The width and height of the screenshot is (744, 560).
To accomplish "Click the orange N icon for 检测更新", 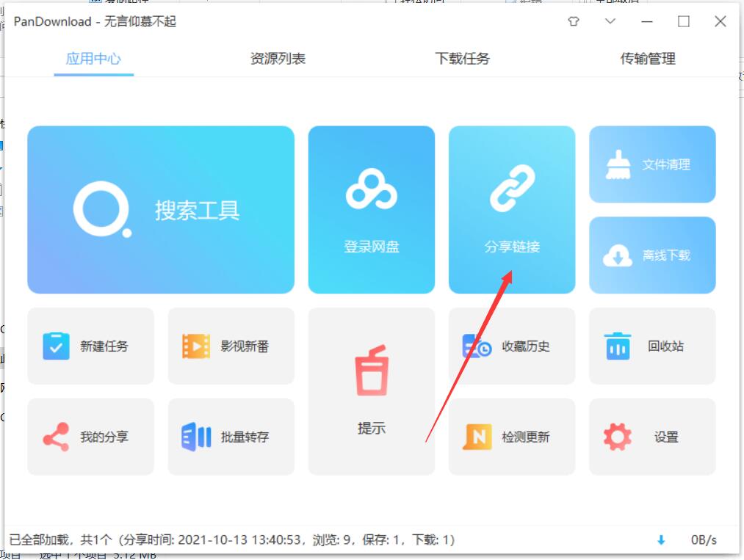I will pos(477,437).
